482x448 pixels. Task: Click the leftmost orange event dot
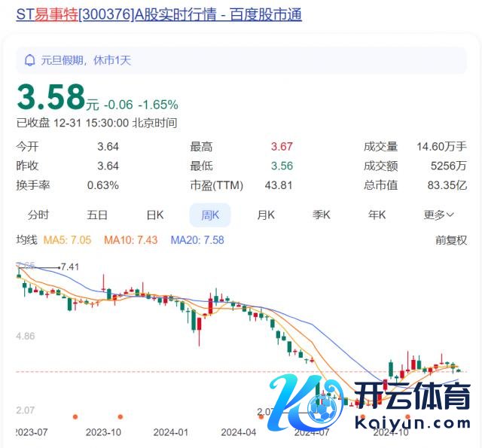click(x=75, y=416)
